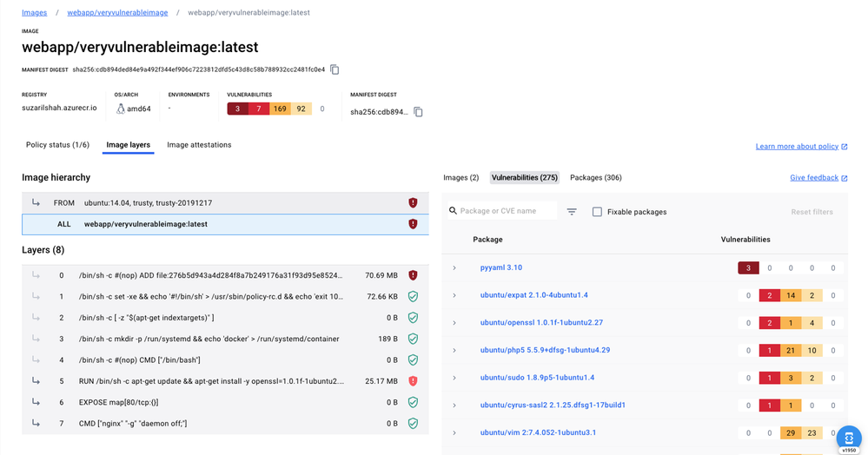Click green shield icon on layer 3

tap(413, 339)
